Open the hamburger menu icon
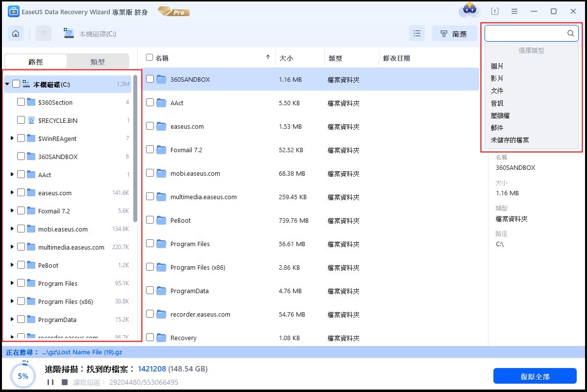Image resolution: width=587 pixels, height=392 pixels. pyautogui.click(x=514, y=11)
